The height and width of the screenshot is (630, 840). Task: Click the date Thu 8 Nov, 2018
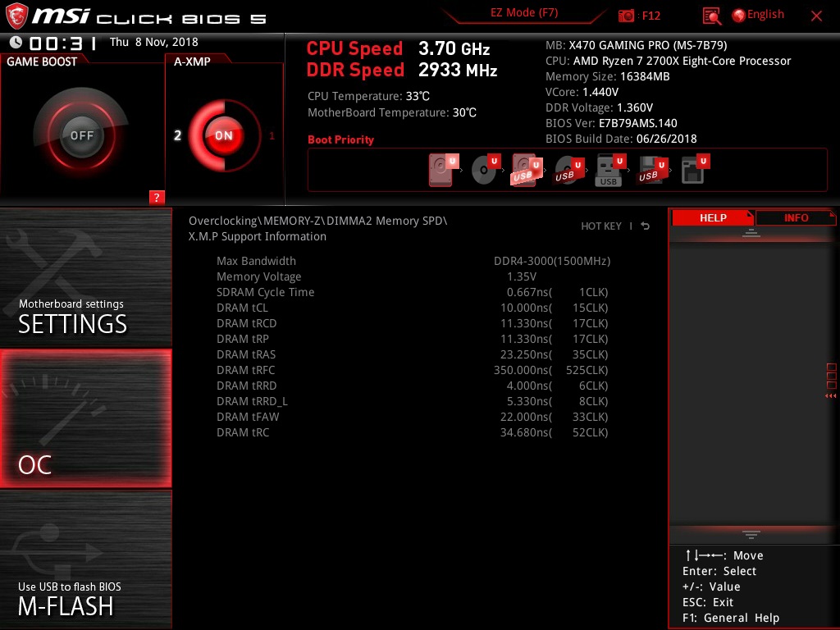[x=153, y=42]
